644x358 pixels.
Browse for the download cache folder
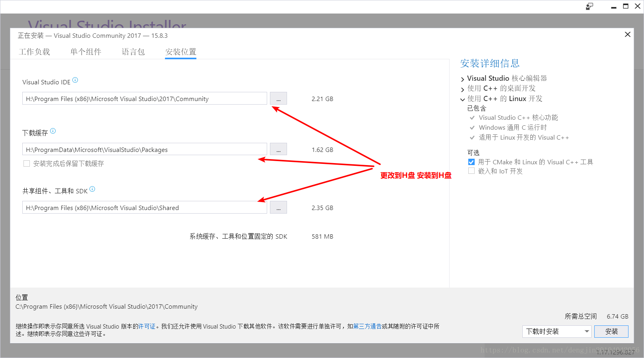pyautogui.click(x=278, y=149)
